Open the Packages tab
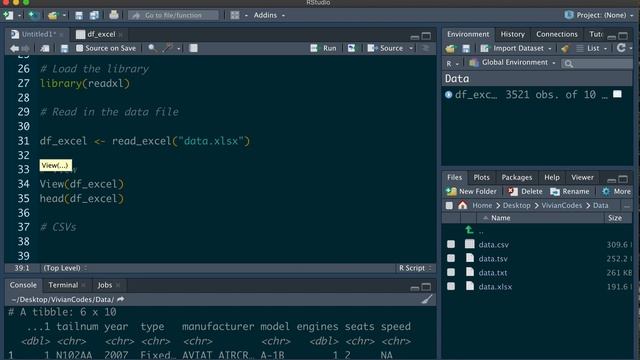640x360 pixels. 517,177
